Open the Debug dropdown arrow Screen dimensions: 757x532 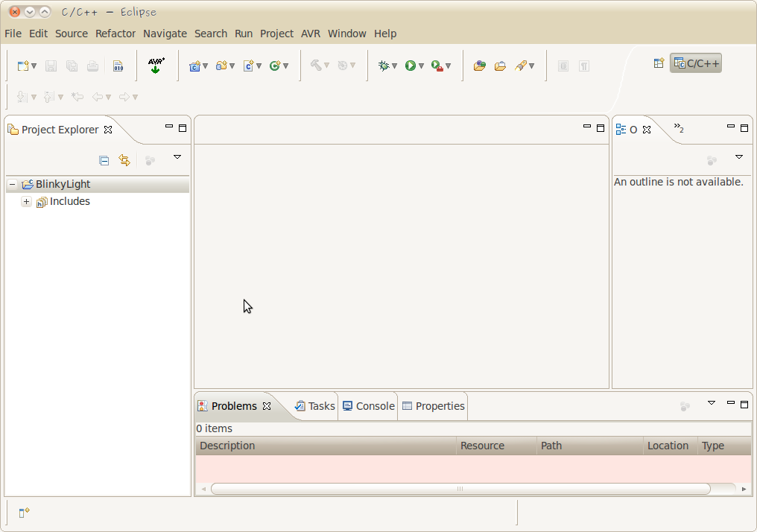(394, 66)
